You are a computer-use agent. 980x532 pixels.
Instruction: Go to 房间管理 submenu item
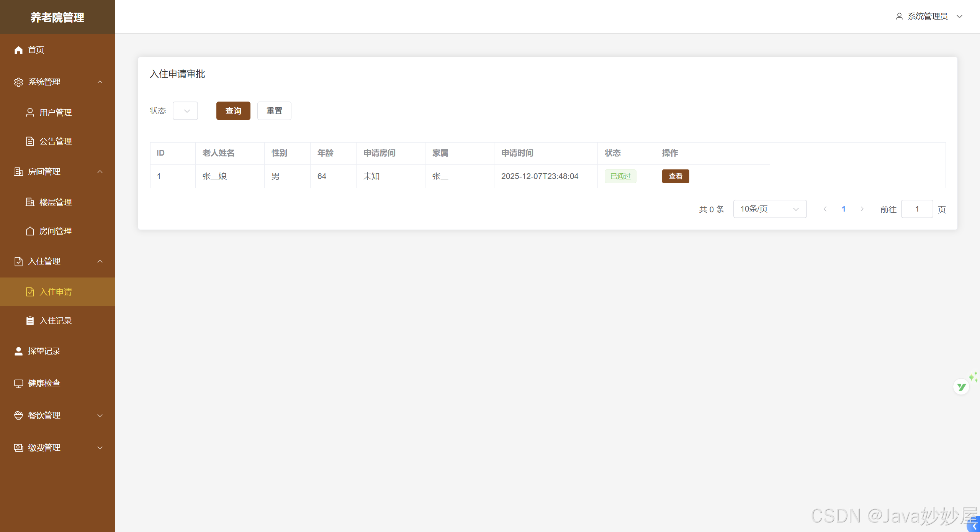(56, 231)
